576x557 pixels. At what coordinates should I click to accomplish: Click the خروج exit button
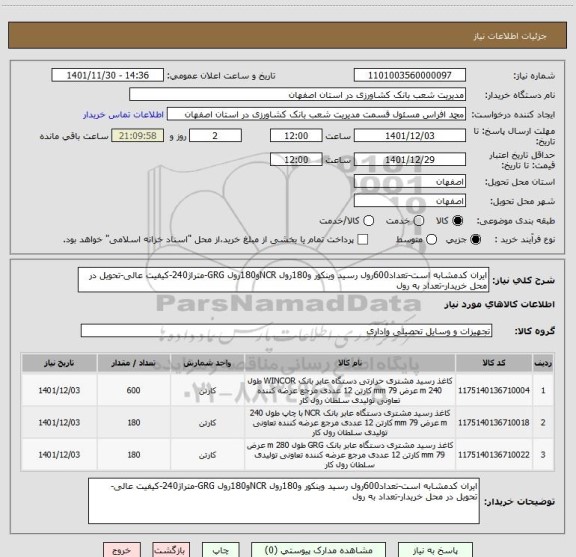coord(122,550)
